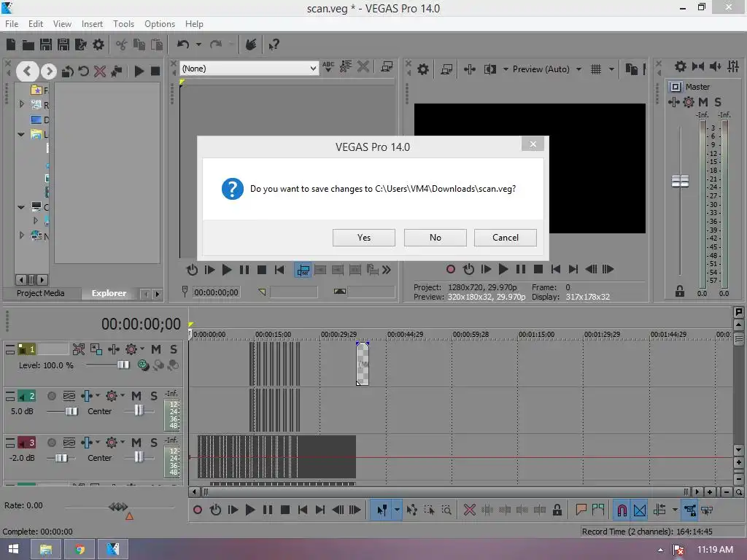This screenshot has height=560, width=747.
Task: Mute audio track 2
Action: coord(136,396)
